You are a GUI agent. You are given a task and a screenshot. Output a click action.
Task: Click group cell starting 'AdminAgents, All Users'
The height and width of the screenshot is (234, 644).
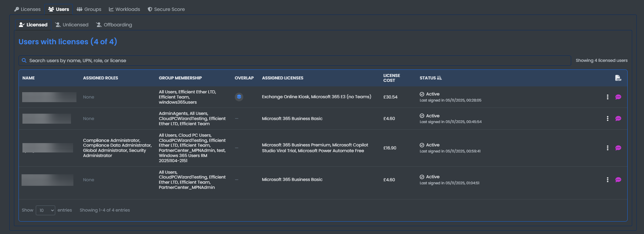pos(192,119)
